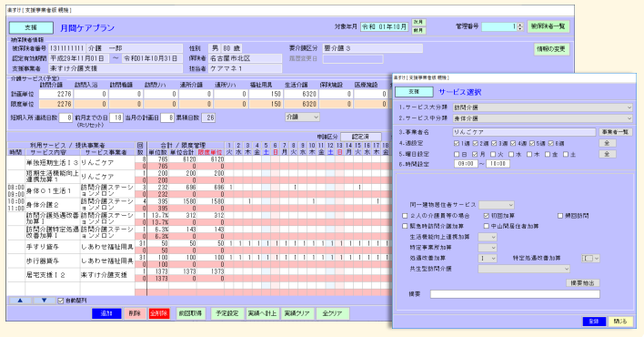Uncheck the 4週 week checkbox
644x337 pixels.
(513, 144)
